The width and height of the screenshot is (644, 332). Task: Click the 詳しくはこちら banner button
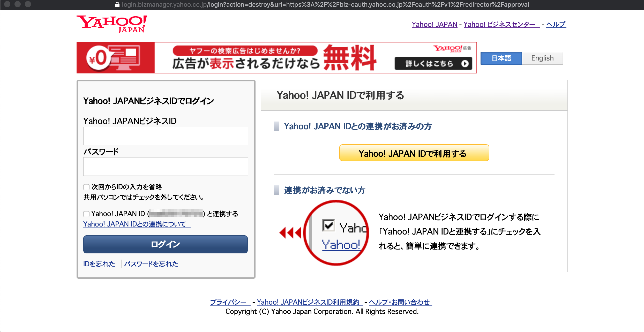tap(433, 64)
